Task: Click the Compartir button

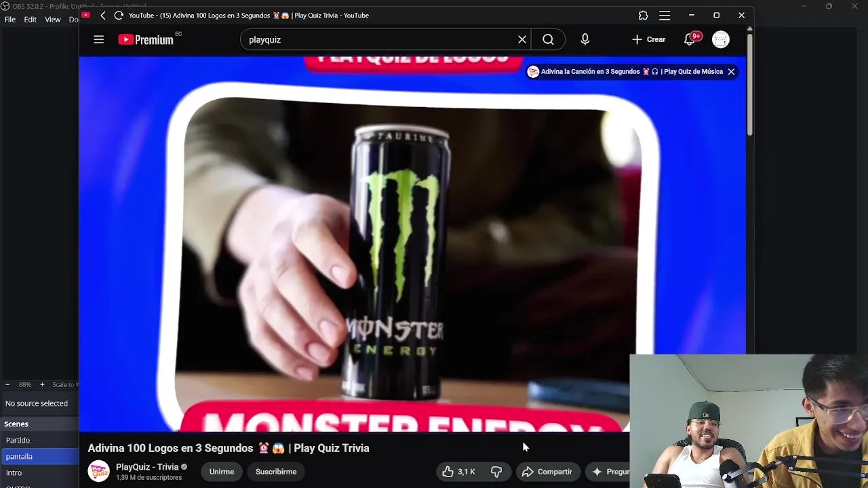Action: tap(547, 472)
